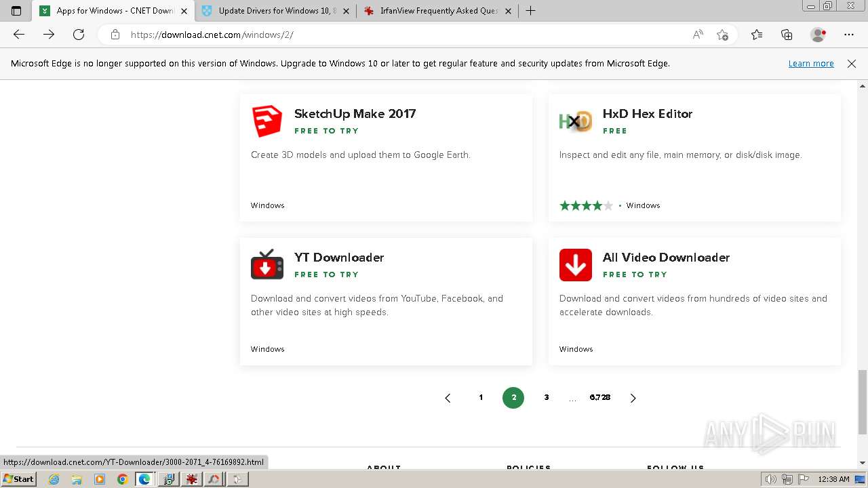
Task: Open Windows Media Player from taskbar
Action: point(100,479)
